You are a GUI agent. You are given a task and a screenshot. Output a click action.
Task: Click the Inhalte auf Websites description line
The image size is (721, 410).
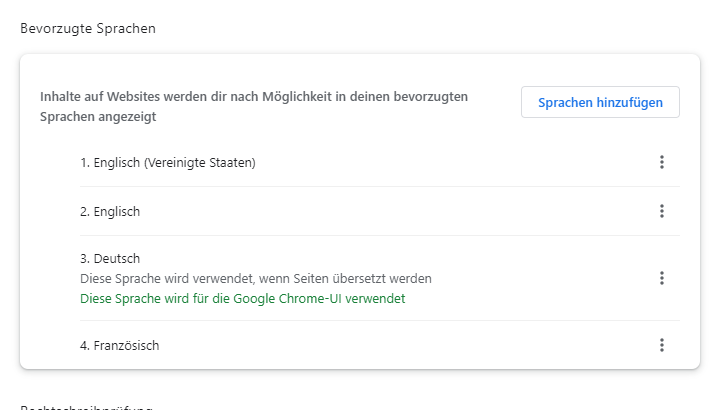pyautogui.click(x=254, y=97)
